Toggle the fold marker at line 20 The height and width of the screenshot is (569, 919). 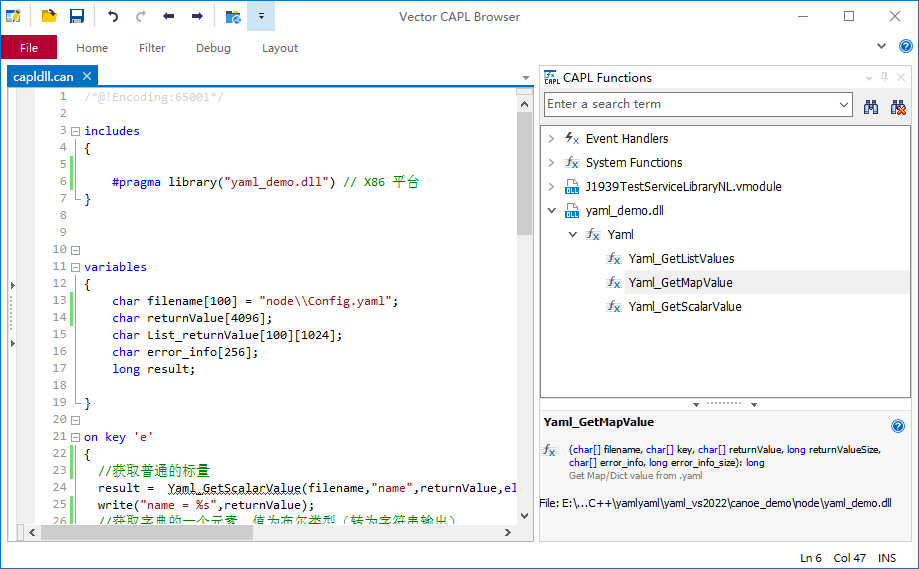(76, 420)
